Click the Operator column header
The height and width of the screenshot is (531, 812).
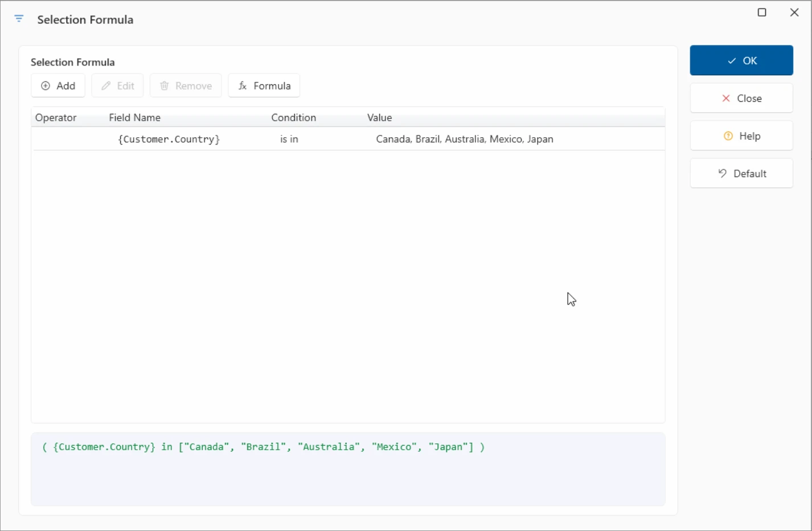(56, 117)
